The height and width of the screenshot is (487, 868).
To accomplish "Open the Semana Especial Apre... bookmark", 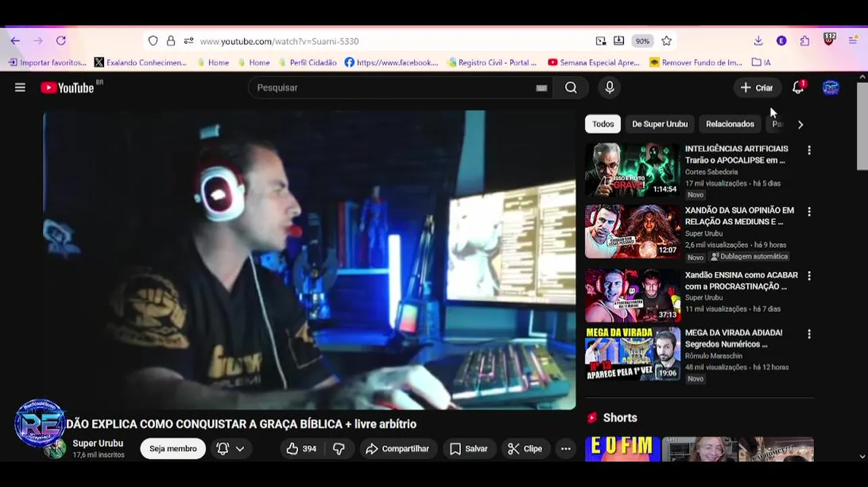I will click(x=594, y=62).
